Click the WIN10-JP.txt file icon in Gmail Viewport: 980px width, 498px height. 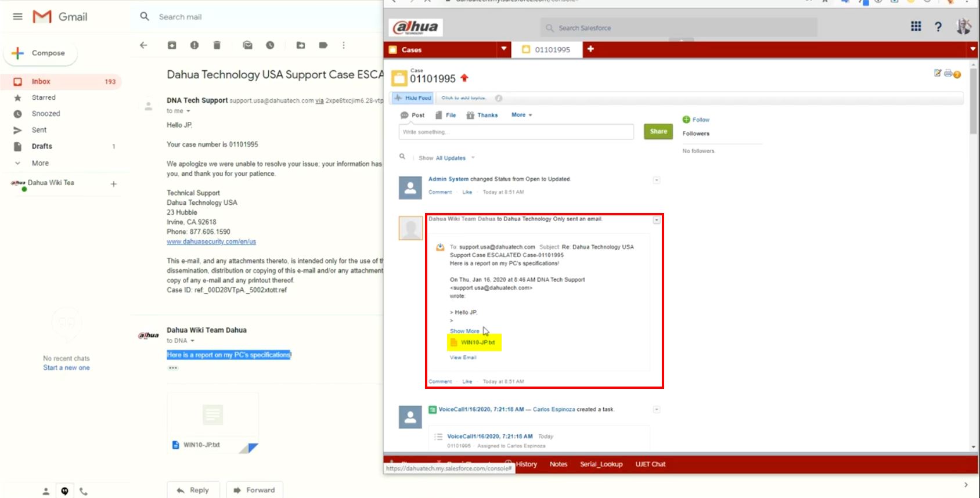(176, 445)
